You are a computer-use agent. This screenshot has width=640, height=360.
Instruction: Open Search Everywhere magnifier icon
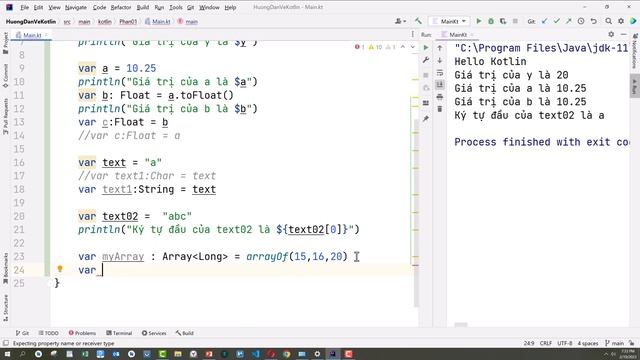pos(609,21)
